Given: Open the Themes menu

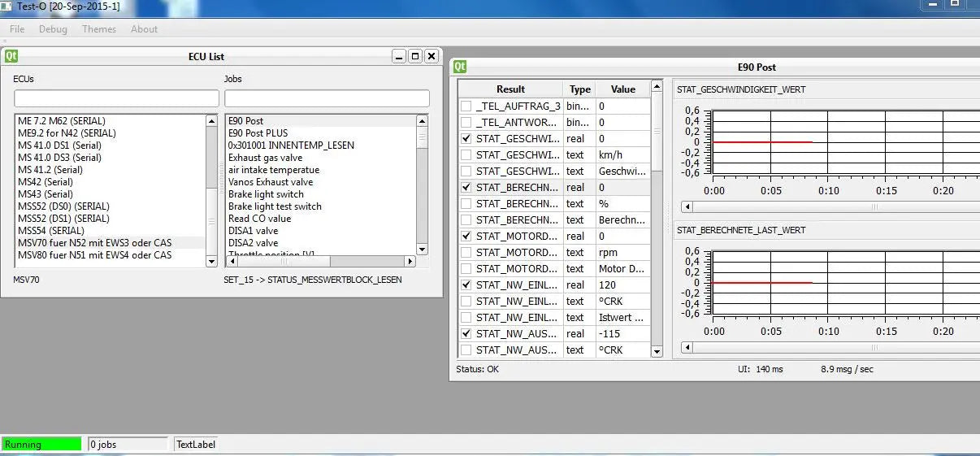Looking at the screenshot, I should (x=99, y=28).
